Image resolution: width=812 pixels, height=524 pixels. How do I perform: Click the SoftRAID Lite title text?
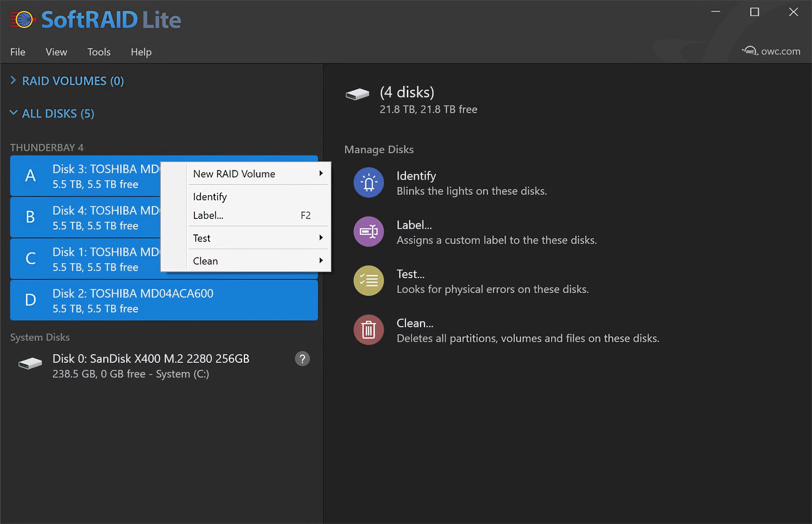(111, 19)
